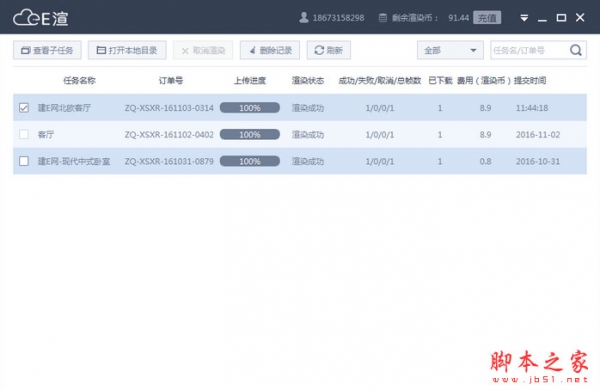Click the 建E网北欧客厅 task name
This screenshot has width=600, height=390.
64,108
